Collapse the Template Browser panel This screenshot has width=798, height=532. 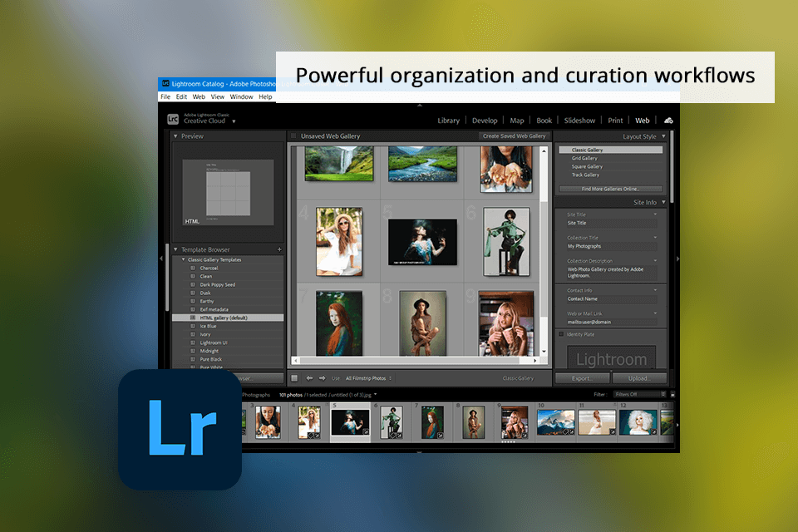coord(175,249)
